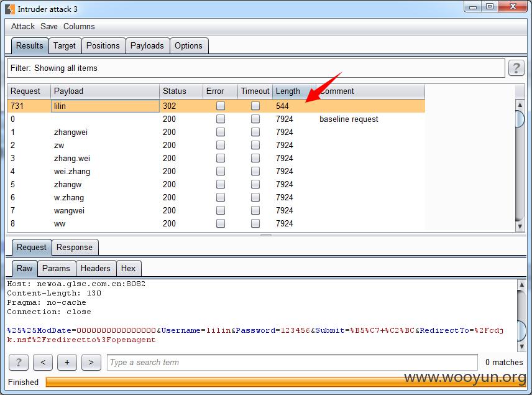The width and height of the screenshot is (532, 395).
Task: Open the Attack menu
Action: coord(23,27)
